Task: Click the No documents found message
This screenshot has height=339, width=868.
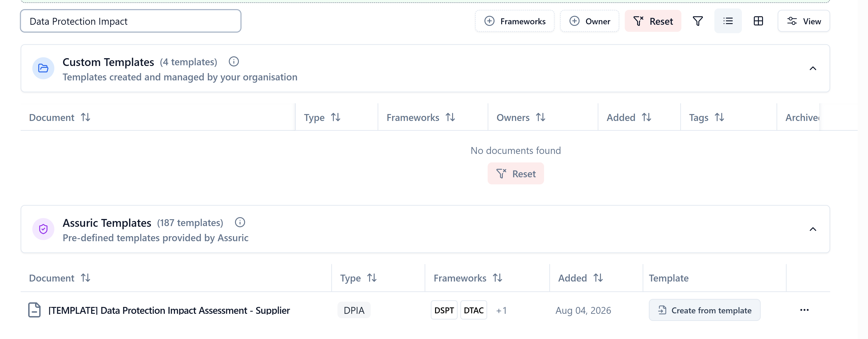Action: click(x=516, y=150)
